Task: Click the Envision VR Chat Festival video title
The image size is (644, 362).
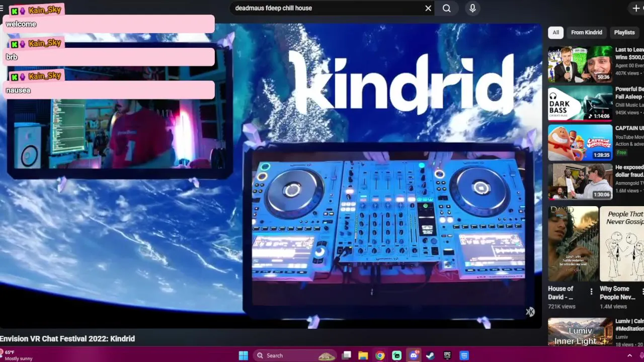Action: [67, 339]
